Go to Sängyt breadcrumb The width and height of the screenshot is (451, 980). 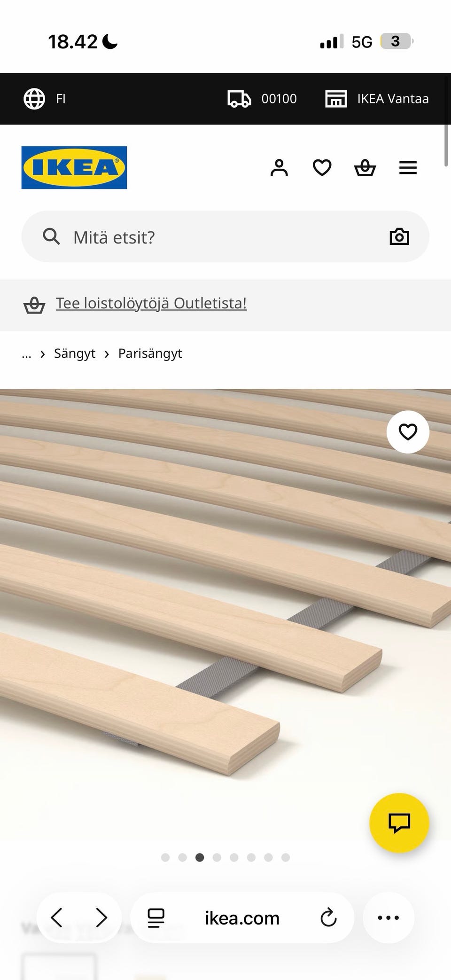74,353
